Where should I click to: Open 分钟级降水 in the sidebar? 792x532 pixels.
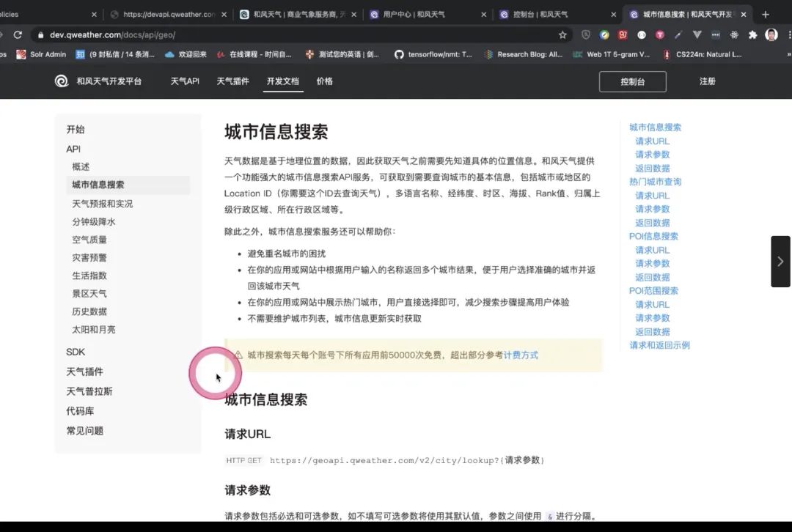[x=94, y=221]
